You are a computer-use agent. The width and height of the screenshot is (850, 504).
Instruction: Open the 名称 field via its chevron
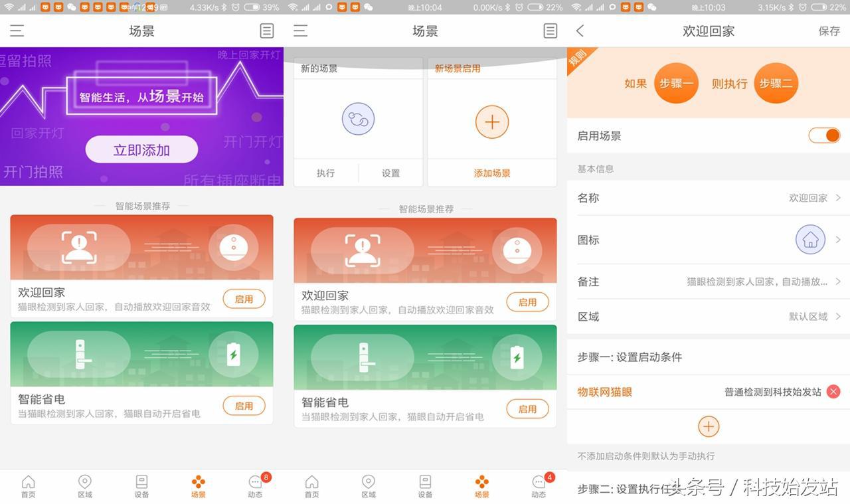pyautogui.click(x=838, y=198)
